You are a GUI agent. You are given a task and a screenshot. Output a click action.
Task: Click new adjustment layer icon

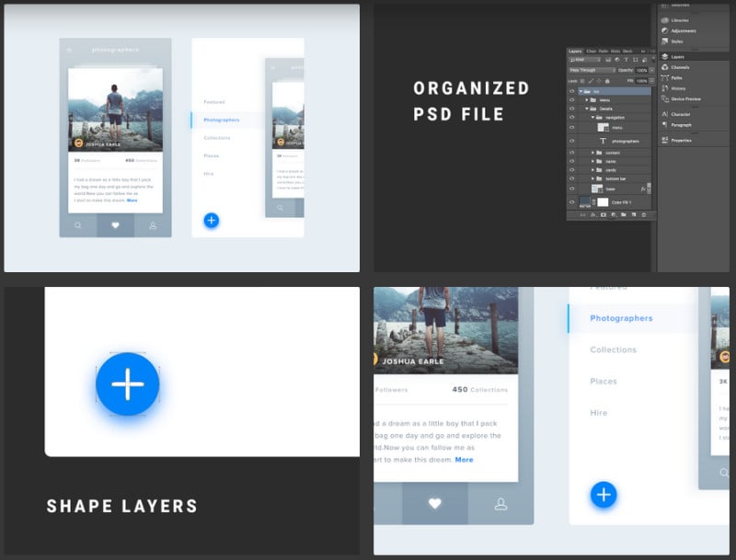pyautogui.click(x=614, y=215)
